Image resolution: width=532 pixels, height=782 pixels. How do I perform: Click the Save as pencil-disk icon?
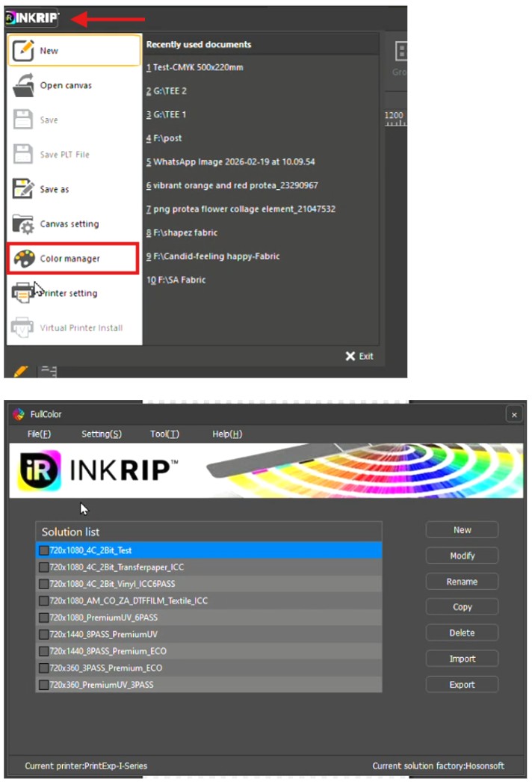pos(23,189)
